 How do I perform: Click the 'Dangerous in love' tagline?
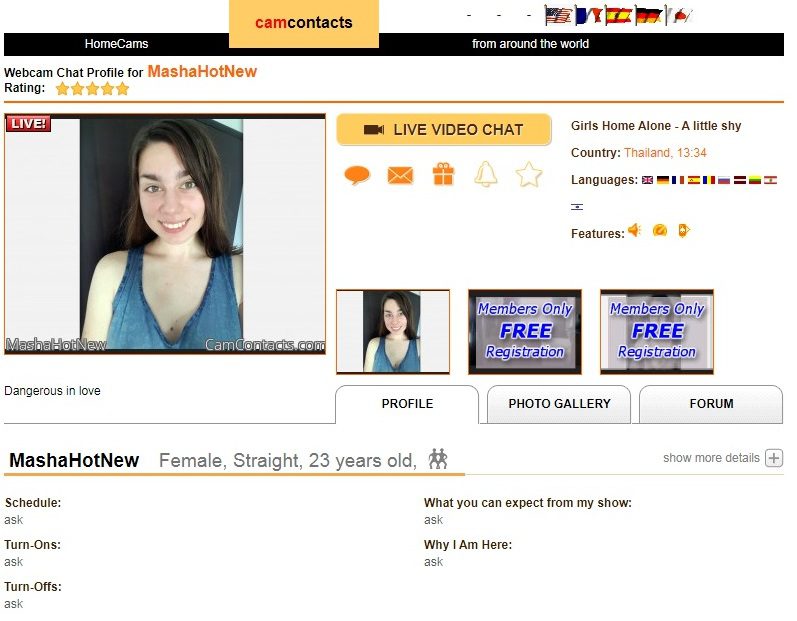click(52, 391)
